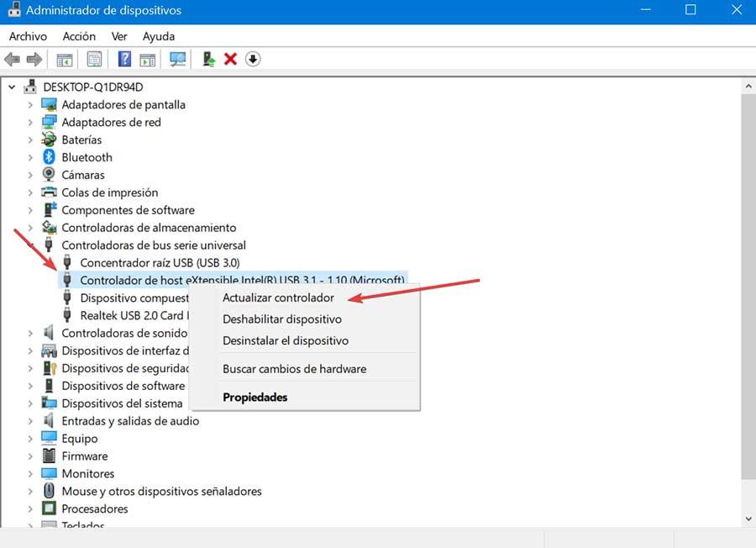Select Dispositivos del sistema category

(122, 403)
